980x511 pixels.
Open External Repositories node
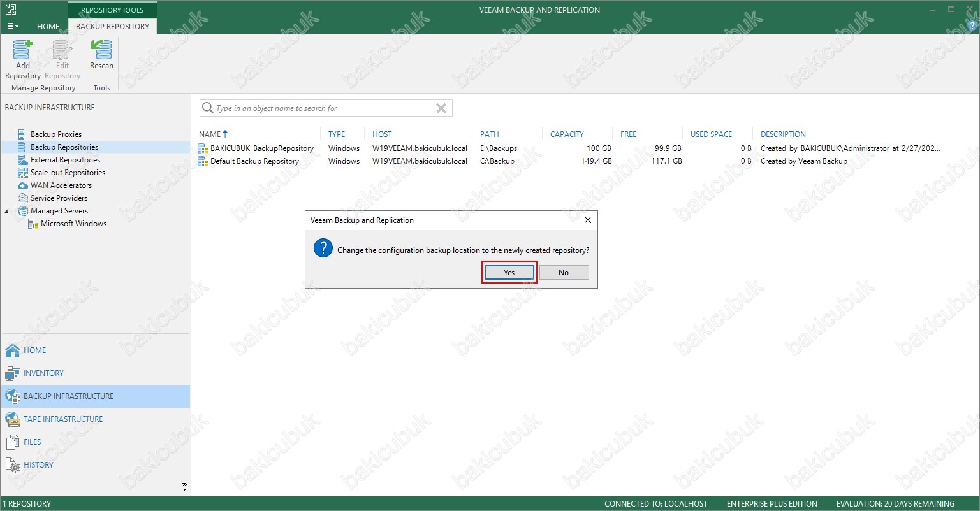click(65, 160)
